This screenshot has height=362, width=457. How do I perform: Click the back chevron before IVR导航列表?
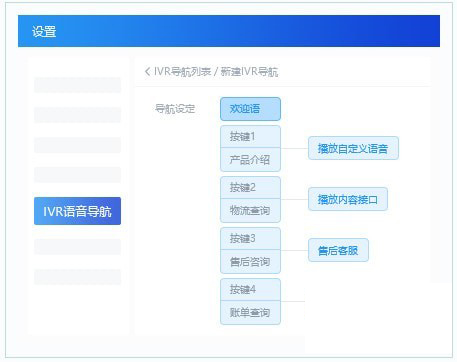click(147, 71)
